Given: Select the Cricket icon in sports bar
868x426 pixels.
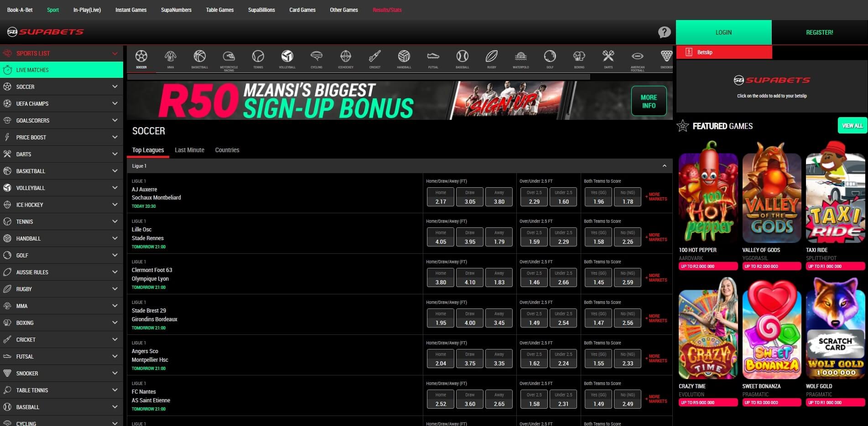Looking at the screenshot, I should click(374, 57).
